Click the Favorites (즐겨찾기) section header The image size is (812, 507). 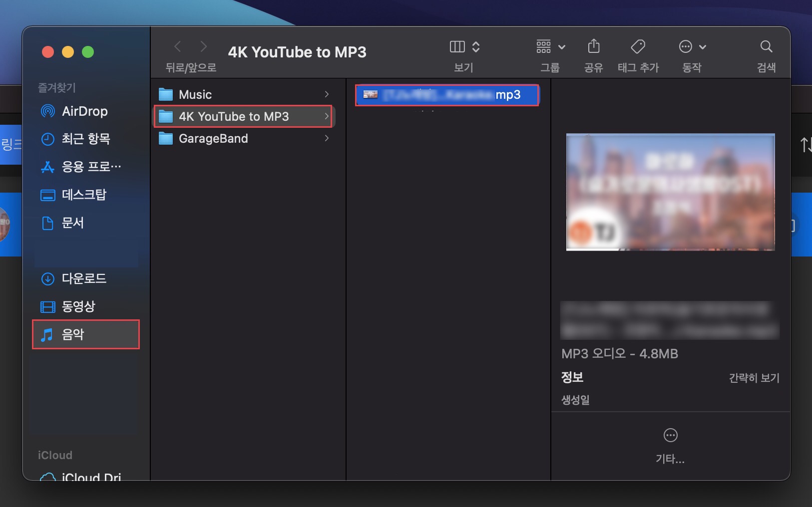pyautogui.click(x=57, y=88)
